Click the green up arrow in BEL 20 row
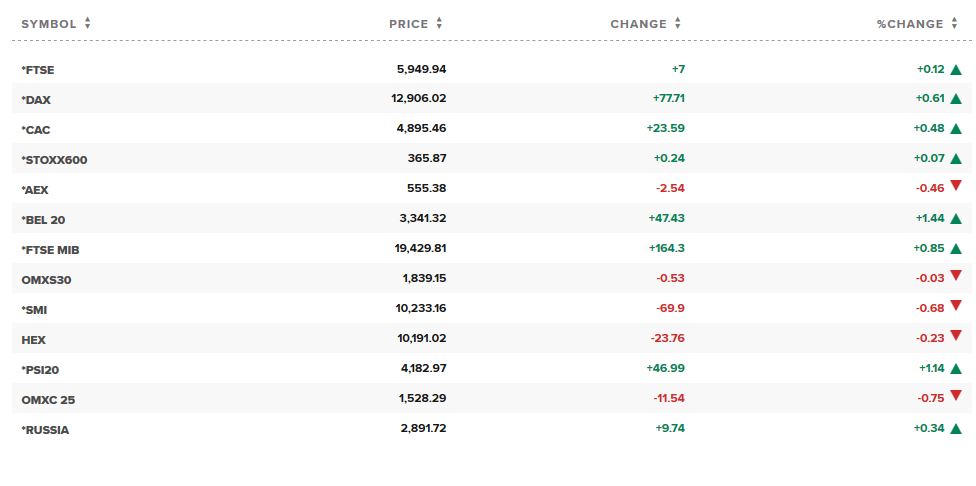 coord(956,218)
